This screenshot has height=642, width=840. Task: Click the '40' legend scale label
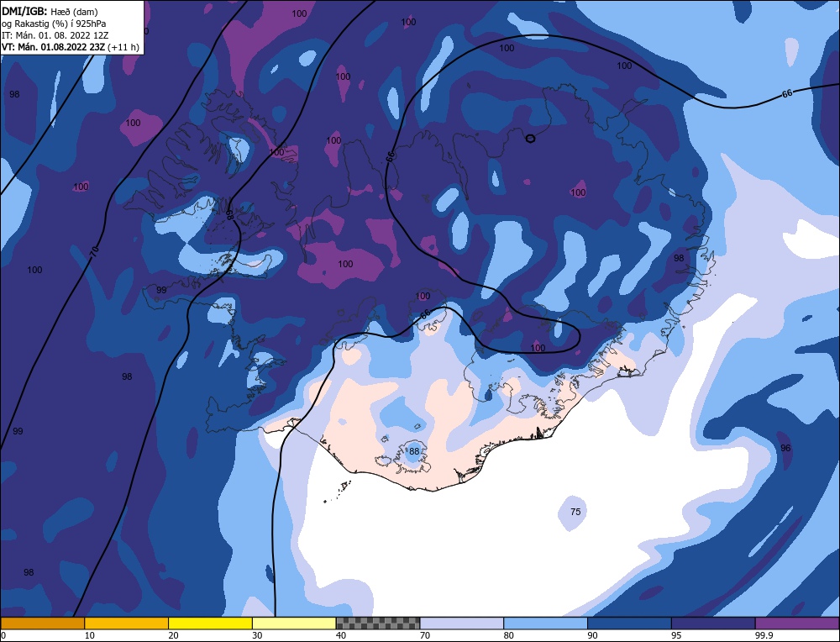[x=341, y=635]
